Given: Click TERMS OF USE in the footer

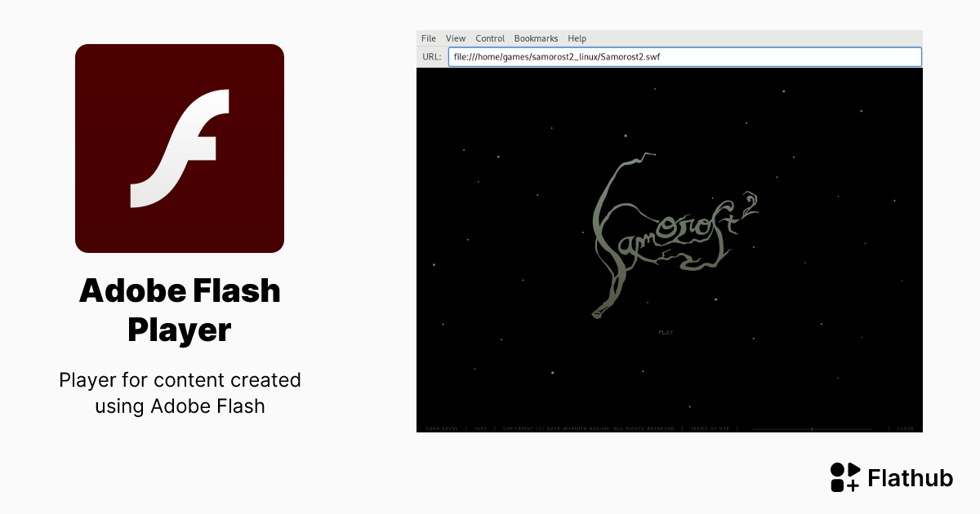Looking at the screenshot, I should [x=709, y=428].
